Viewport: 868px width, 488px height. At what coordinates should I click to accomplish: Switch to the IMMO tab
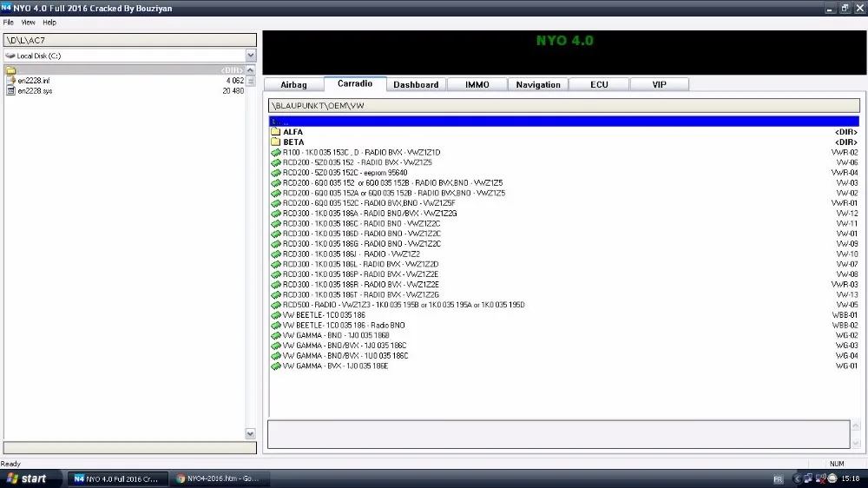477,85
